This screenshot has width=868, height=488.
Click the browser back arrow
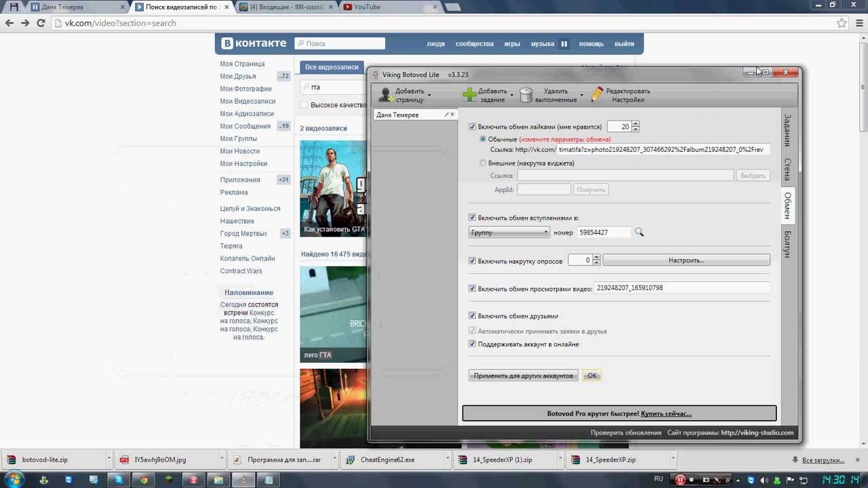[x=9, y=23]
